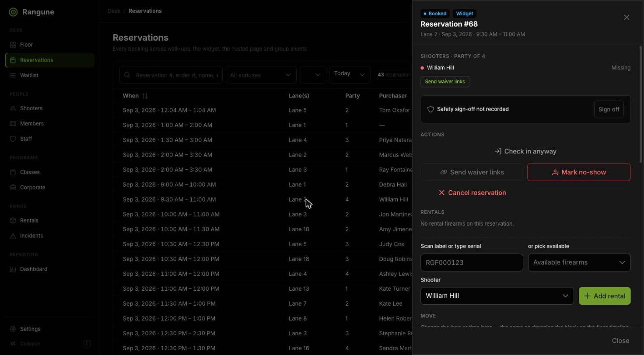Image resolution: width=644 pixels, height=355 pixels.
Task: Click the Staff shield icon
Action: pyautogui.click(x=13, y=139)
